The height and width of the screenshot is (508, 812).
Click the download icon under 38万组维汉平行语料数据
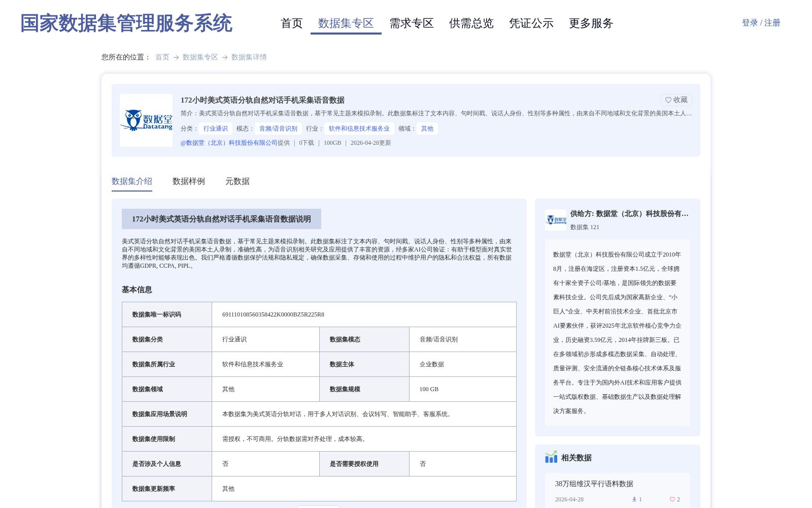(x=634, y=499)
